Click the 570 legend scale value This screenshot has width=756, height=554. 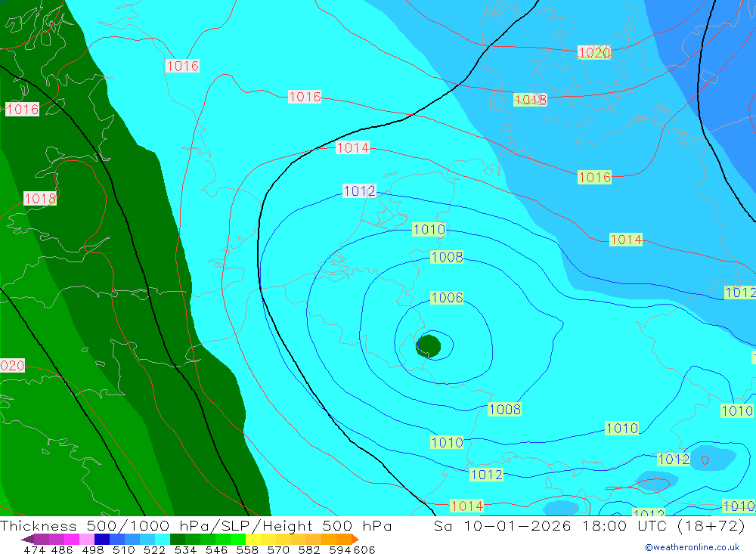point(278,549)
